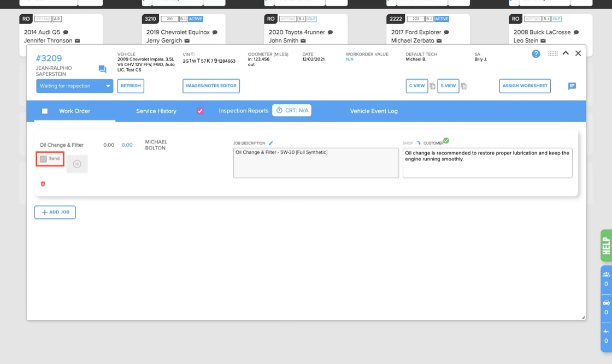This screenshot has height=364, width=612.
Task: Open the green HELP side tab
Action: click(x=606, y=246)
